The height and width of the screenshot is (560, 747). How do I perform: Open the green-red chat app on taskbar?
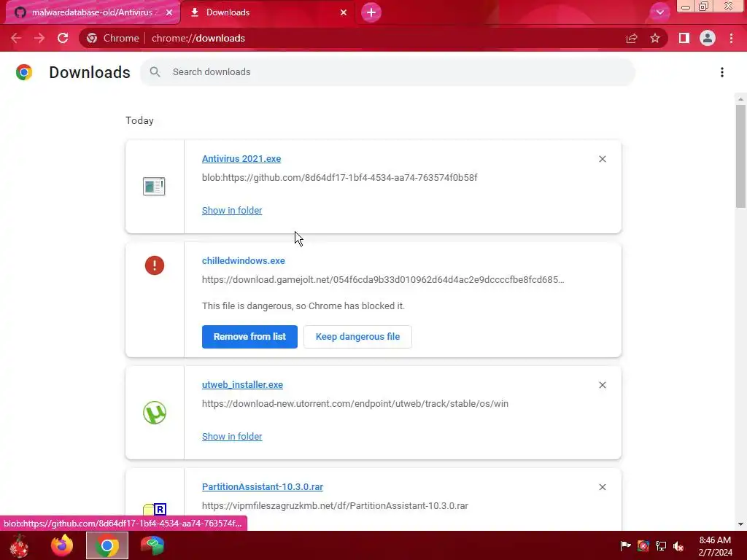[152, 545]
